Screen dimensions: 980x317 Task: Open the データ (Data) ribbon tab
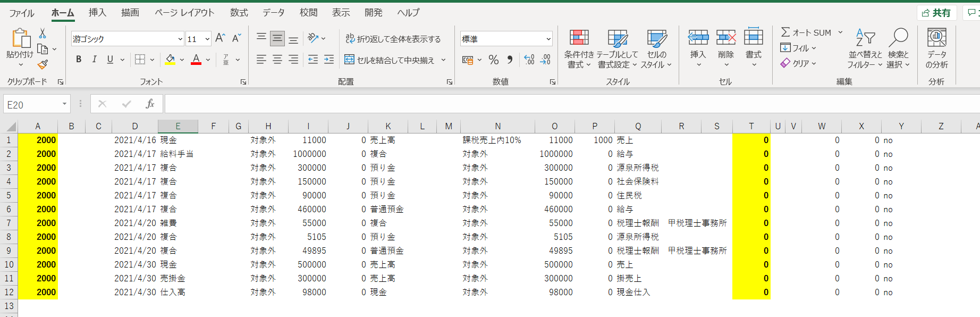(x=273, y=12)
